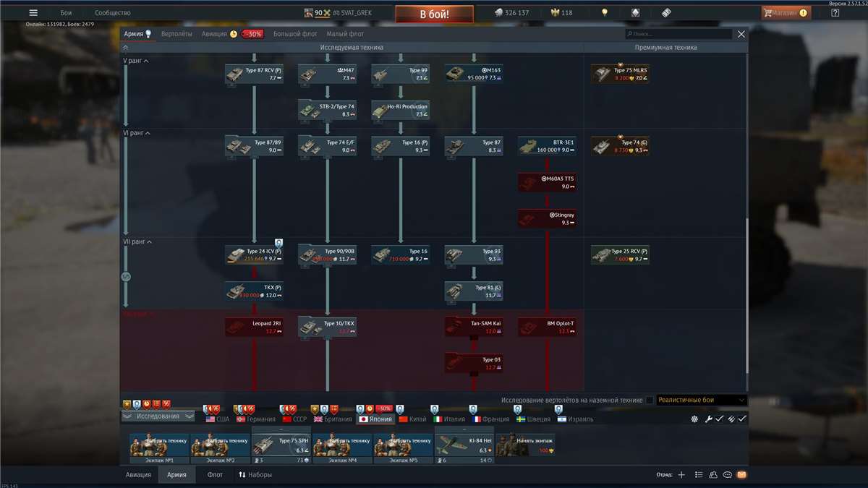This screenshot has width=868, height=488.
Task: Add a squad member with plus icon
Action: pos(681,475)
